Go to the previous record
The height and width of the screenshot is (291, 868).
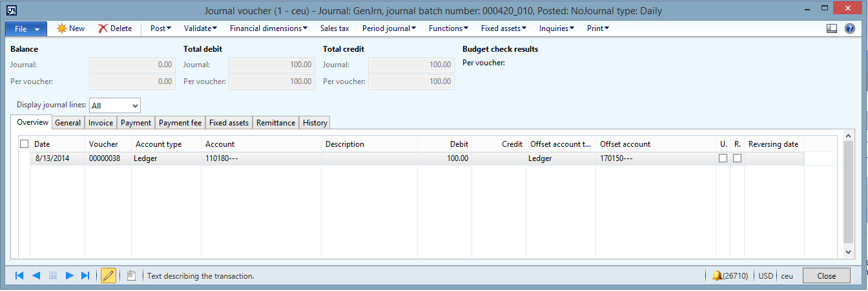(x=36, y=275)
